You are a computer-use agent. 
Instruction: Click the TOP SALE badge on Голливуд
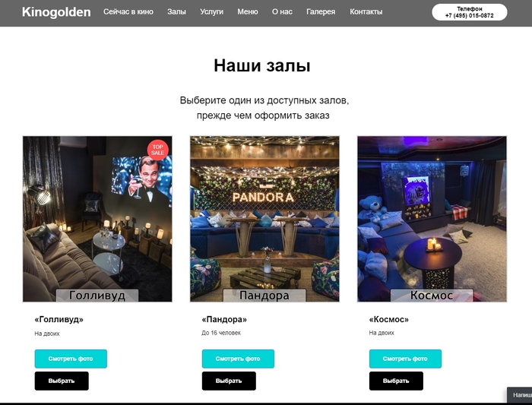click(x=158, y=150)
